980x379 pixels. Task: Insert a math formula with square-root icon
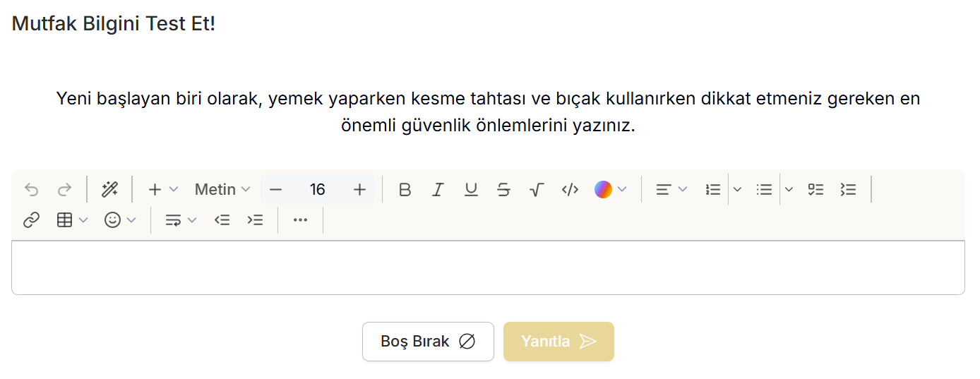coord(537,189)
